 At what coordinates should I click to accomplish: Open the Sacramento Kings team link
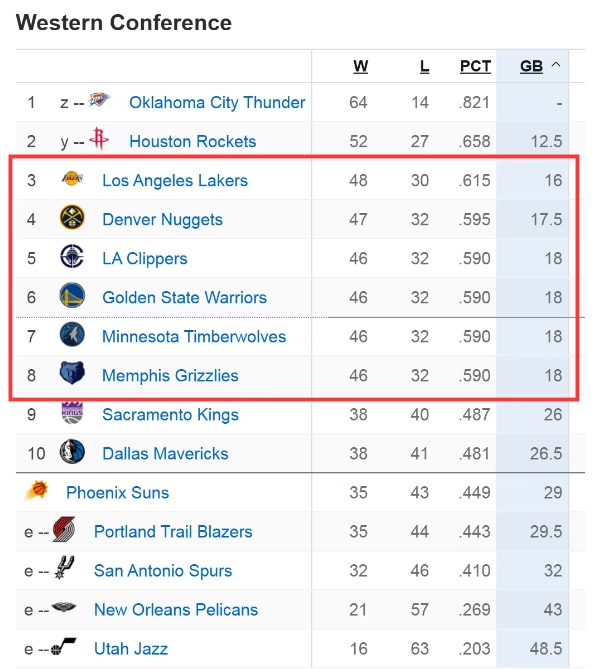170,415
